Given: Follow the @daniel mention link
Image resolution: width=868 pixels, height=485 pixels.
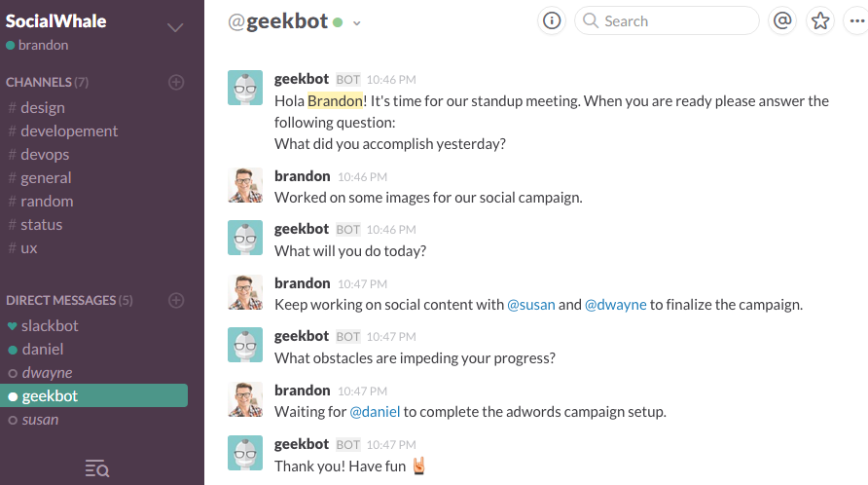Looking at the screenshot, I should coord(375,411).
